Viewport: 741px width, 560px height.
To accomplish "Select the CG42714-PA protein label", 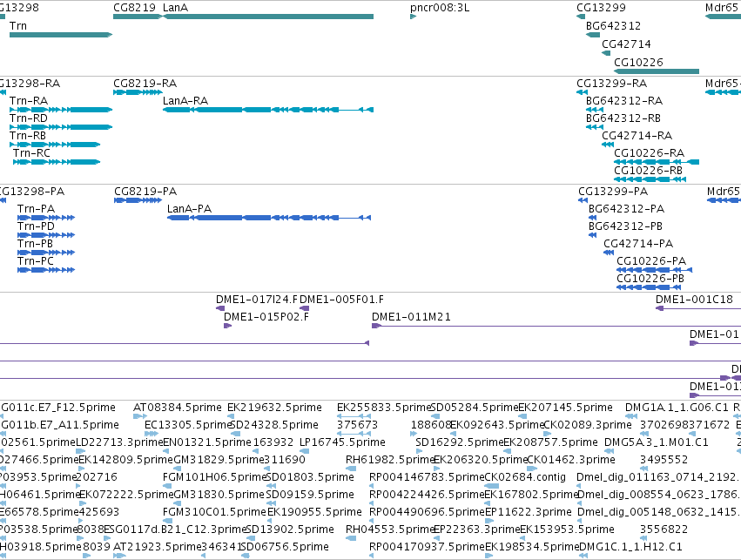I will point(638,244).
